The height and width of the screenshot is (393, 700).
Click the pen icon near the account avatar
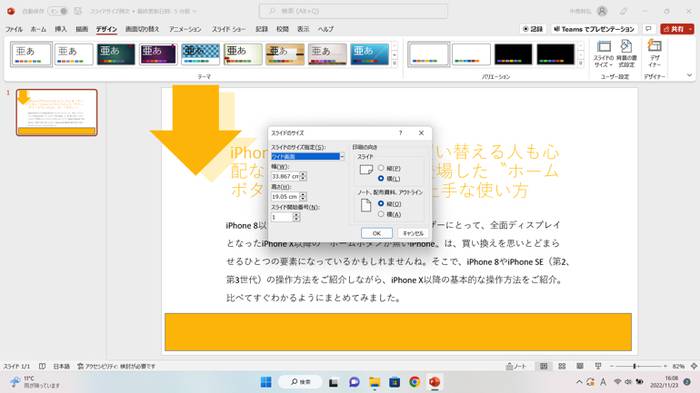[x=624, y=11]
